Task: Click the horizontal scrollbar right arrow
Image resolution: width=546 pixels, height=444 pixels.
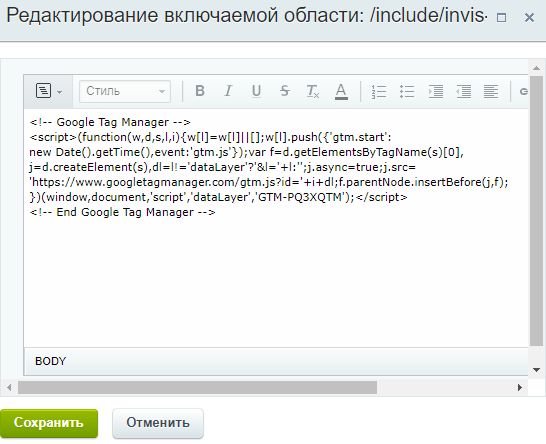Action: 520,388
